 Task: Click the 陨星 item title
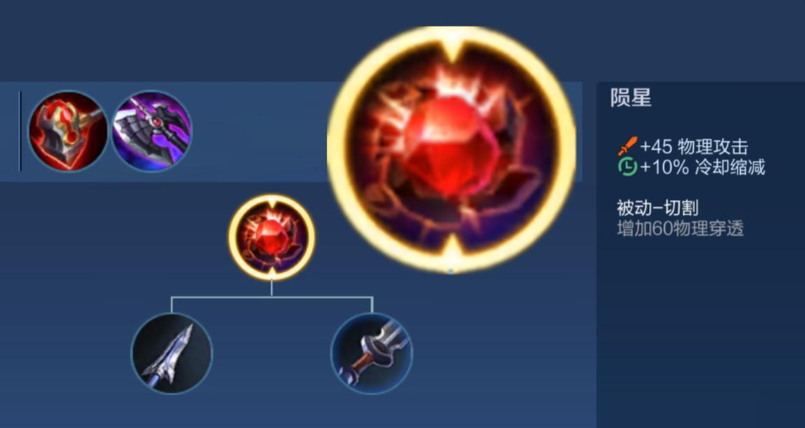[x=631, y=98]
